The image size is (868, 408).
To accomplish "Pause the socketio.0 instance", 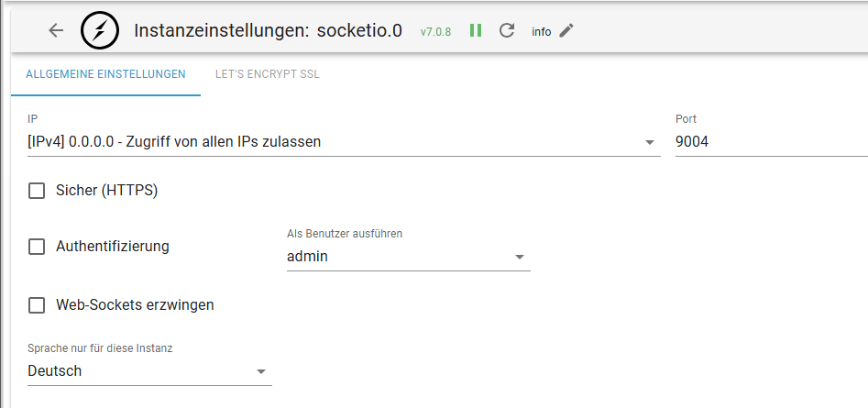I will coord(476,30).
